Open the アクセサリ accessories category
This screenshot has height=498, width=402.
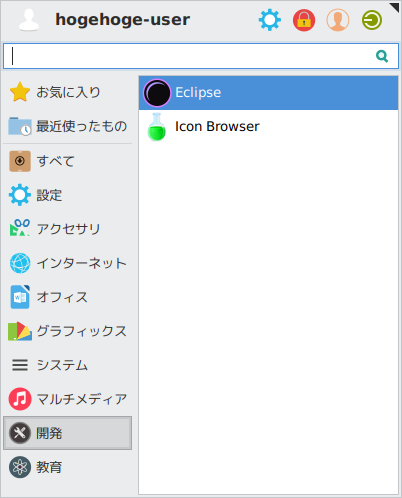point(68,229)
